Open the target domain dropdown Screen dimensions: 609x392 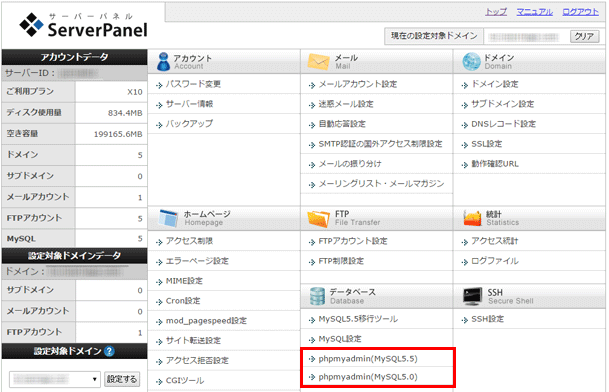(55, 379)
